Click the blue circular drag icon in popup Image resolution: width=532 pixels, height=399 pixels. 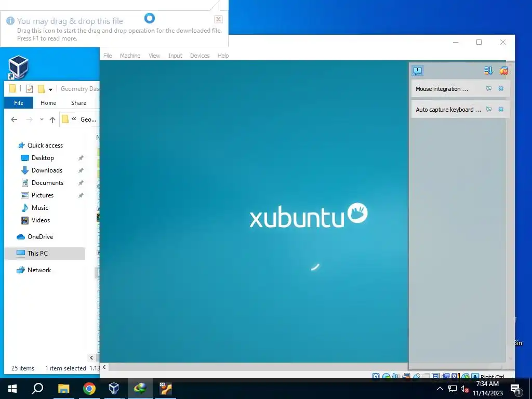tap(150, 18)
